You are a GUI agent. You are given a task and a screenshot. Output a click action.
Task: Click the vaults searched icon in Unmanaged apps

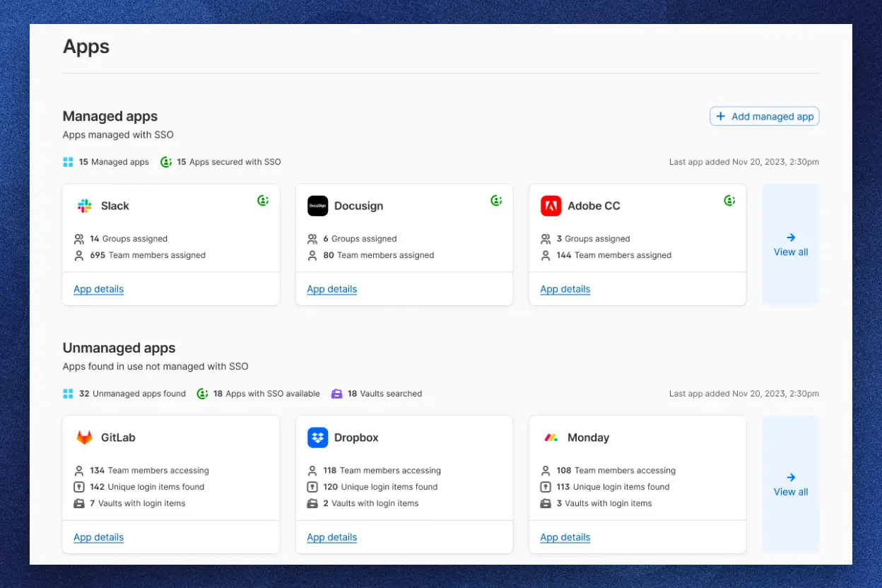[336, 394]
